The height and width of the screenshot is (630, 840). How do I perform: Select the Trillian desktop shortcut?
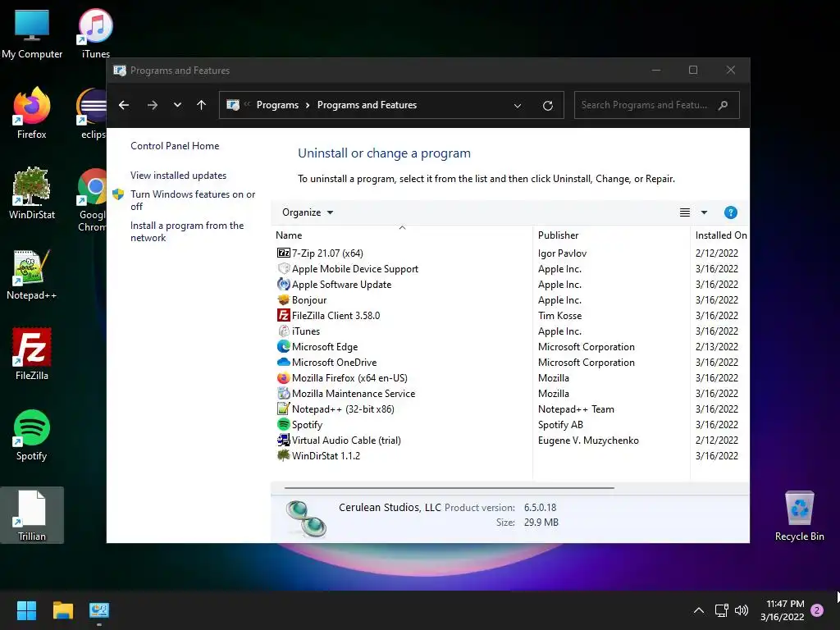click(32, 515)
